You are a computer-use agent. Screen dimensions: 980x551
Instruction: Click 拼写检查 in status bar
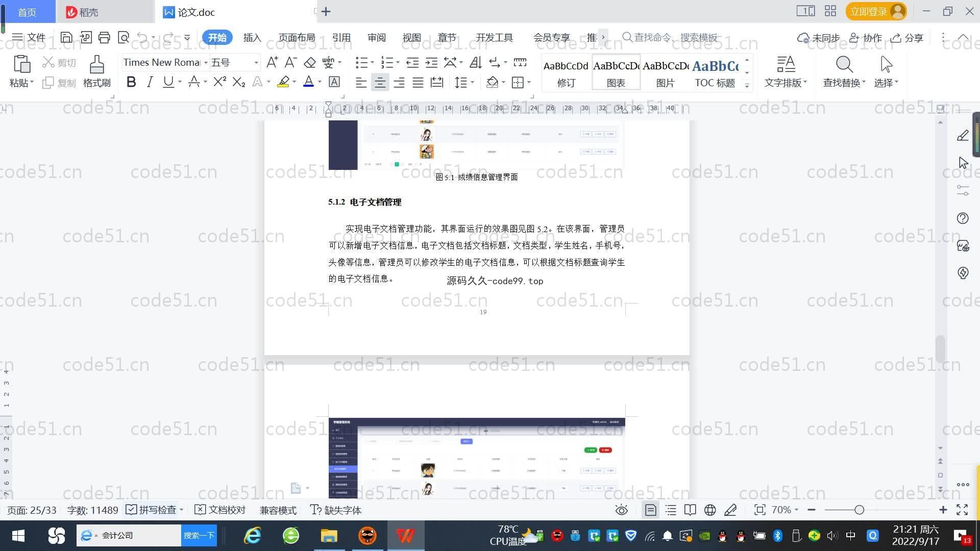click(x=152, y=510)
